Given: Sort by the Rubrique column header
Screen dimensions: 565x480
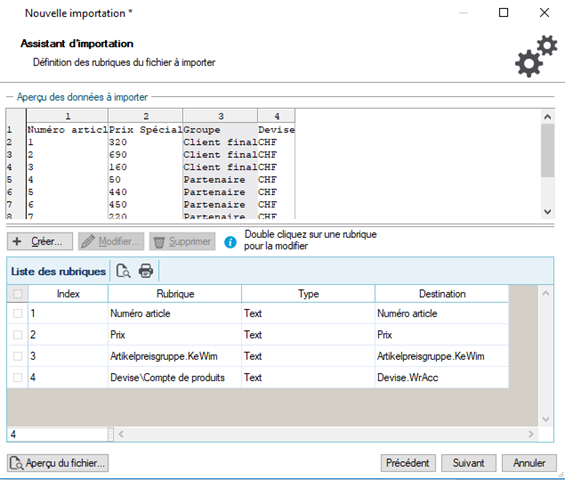Looking at the screenshot, I should pos(175,294).
